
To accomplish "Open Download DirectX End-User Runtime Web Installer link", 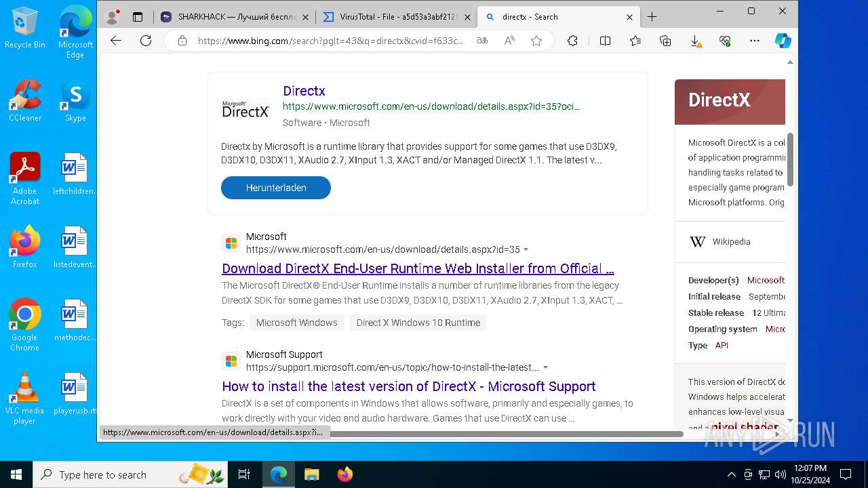I will click(x=418, y=268).
